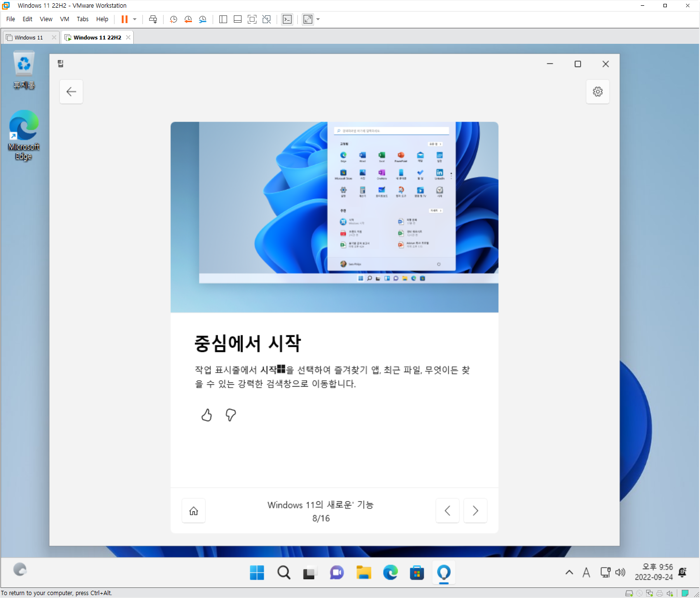Minimize the Tips app window
Image resolution: width=700 pixels, height=598 pixels.
tap(550, 64)
